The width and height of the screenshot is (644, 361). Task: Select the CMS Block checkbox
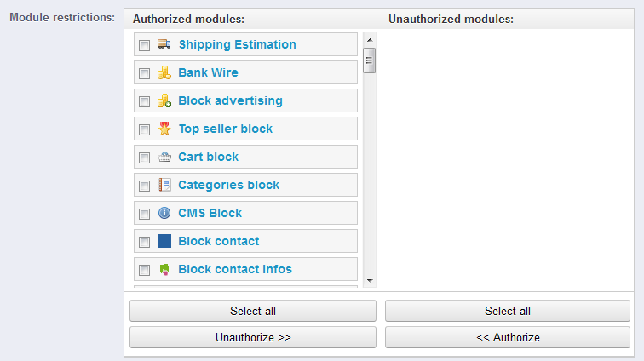coord(144,214)
